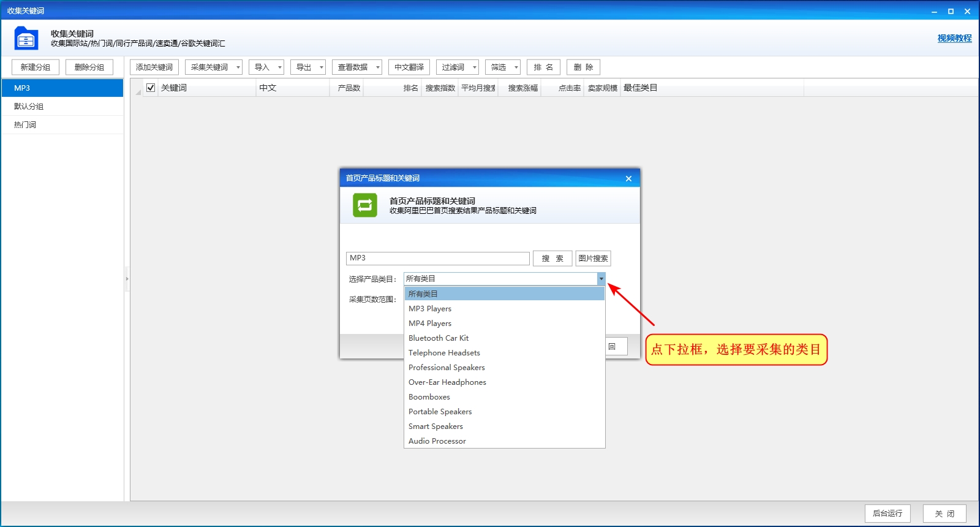Viewport: 980px width, 527px height.
Task: Close the 首页产品标题和关键词 dialog
Action: 628,178
